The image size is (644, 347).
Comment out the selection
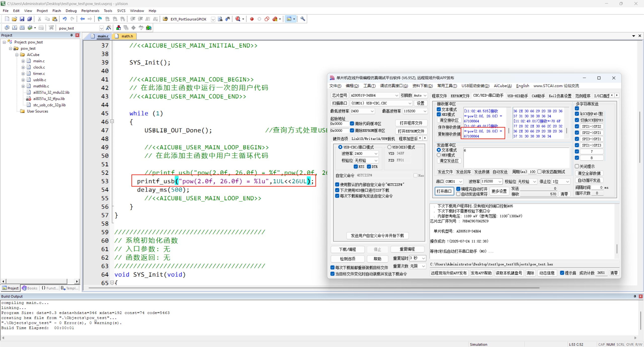point(148,19)
